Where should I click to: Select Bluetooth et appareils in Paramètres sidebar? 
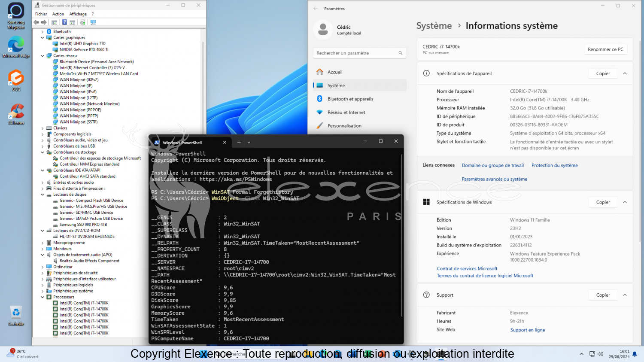(x=360, y=99)
